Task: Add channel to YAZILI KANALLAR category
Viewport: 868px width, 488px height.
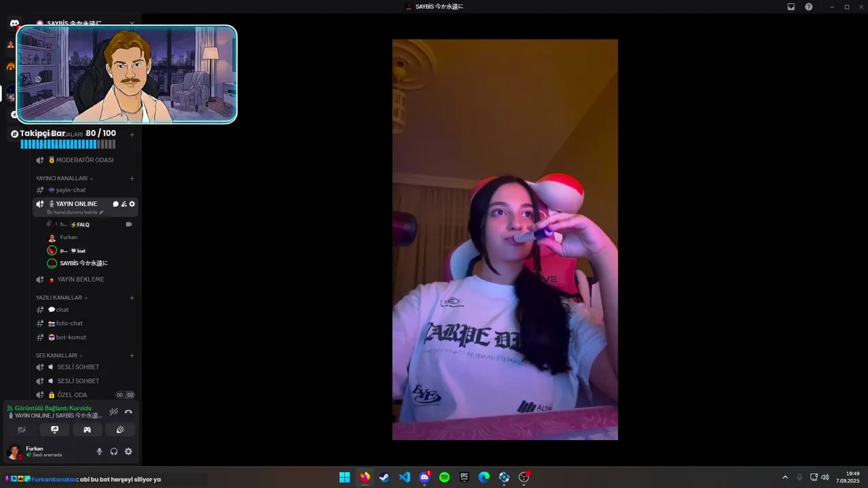Action: [132, 298]
